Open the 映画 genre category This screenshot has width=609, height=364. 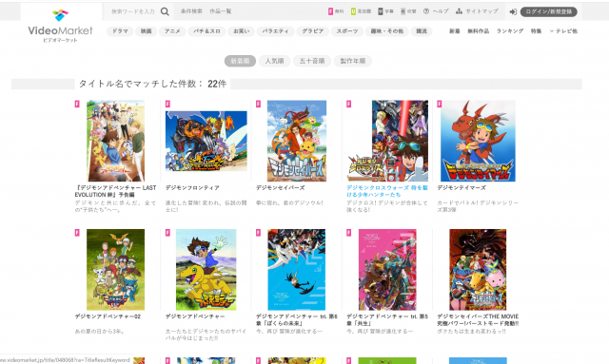coord(146,31)
